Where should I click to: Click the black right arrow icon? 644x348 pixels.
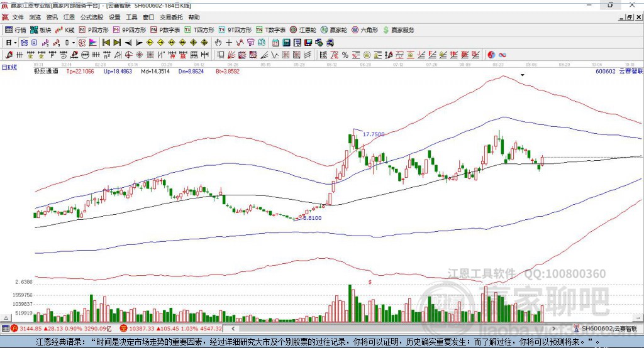click(x=139, y=43)
